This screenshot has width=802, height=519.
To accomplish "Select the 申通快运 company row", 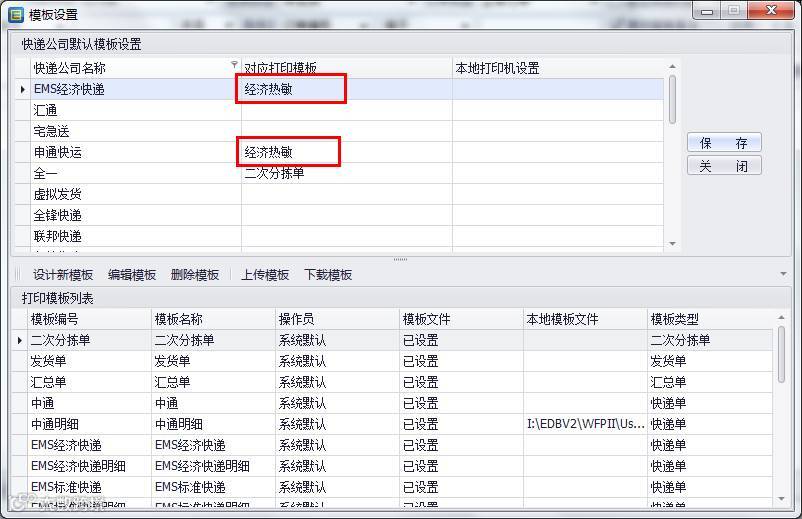I will click(340, 152).
